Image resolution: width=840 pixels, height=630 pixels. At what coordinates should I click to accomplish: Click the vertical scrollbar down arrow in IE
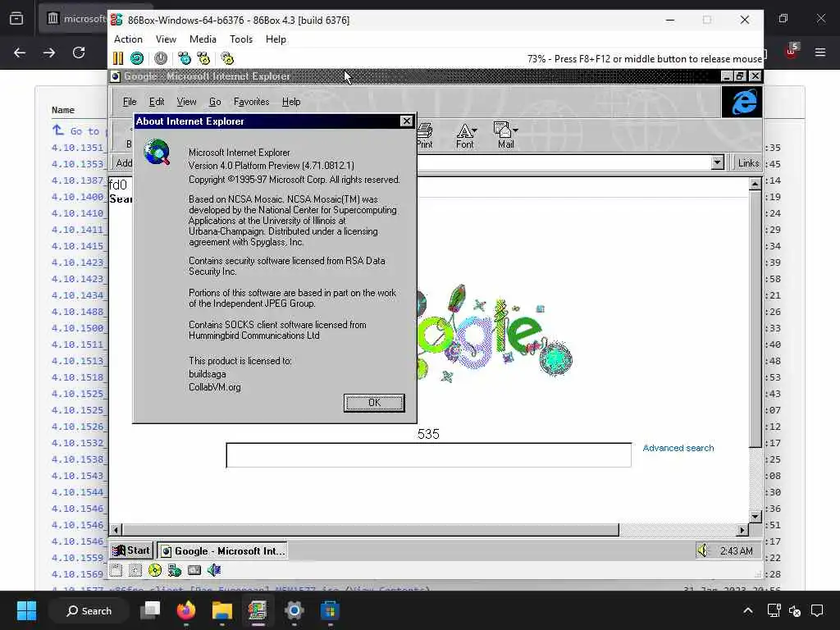(x=755, y=517)
